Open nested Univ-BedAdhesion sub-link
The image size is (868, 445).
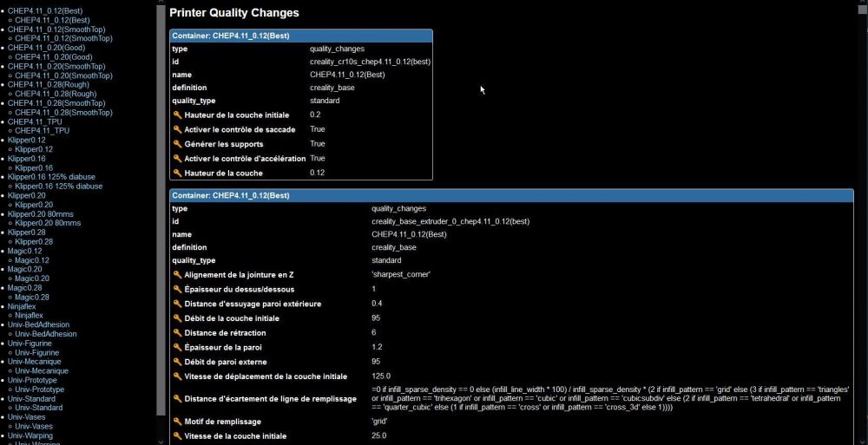[x=46, y=334]
